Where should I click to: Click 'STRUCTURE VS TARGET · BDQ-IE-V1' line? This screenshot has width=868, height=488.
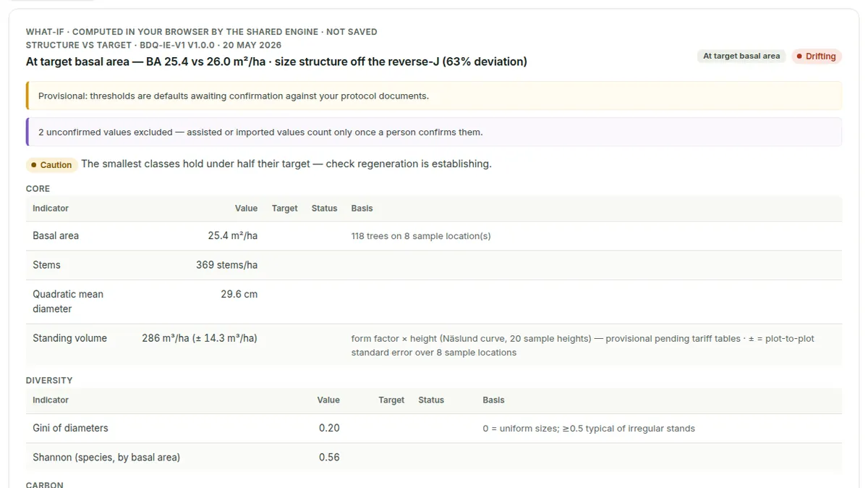tap(153, 45)
